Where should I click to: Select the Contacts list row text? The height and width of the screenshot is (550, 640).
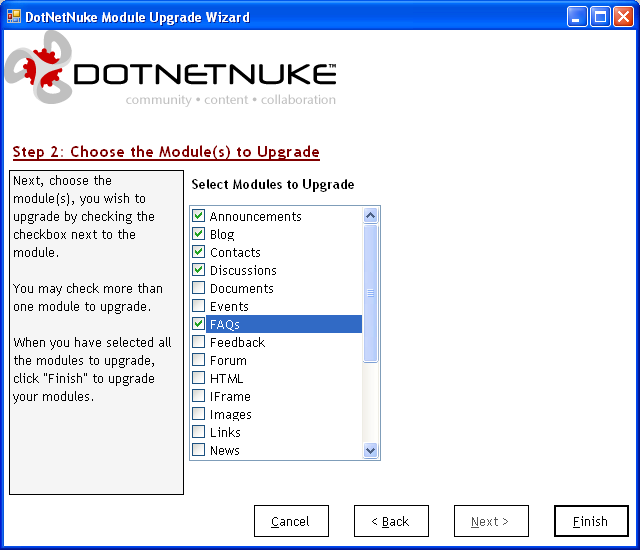click(235, 252)
